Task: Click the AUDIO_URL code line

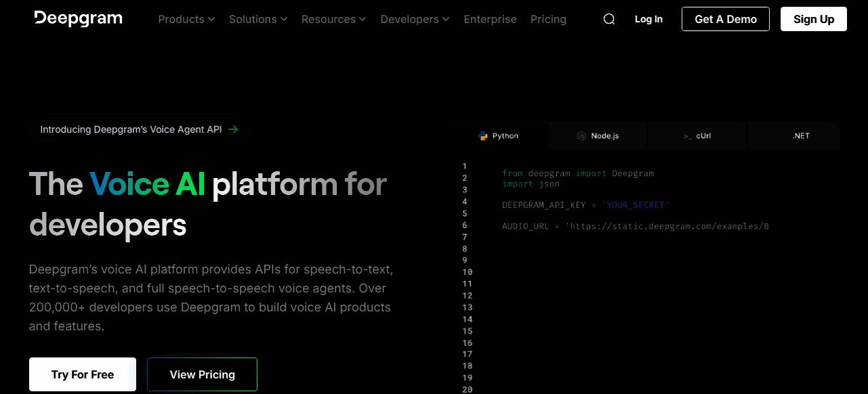Action: tap(636, 226)
